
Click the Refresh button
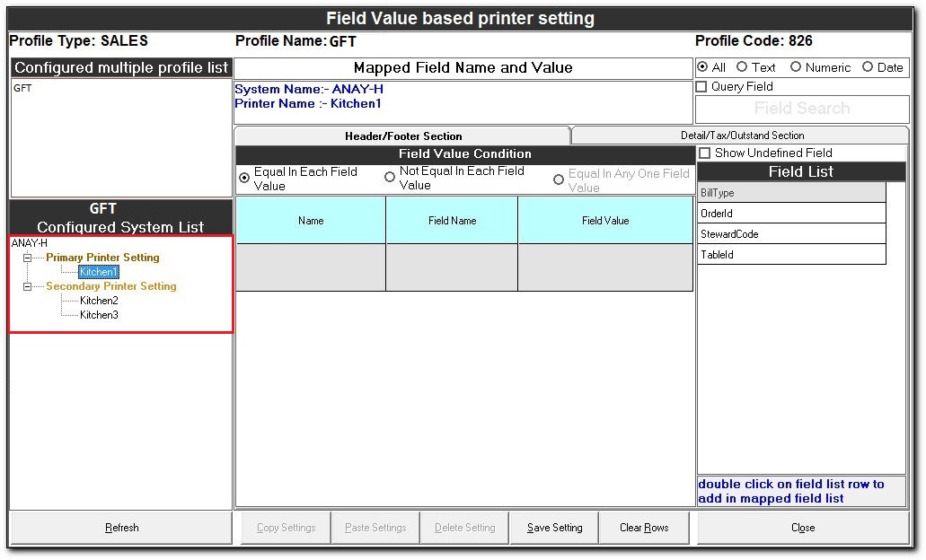(121, 528)
